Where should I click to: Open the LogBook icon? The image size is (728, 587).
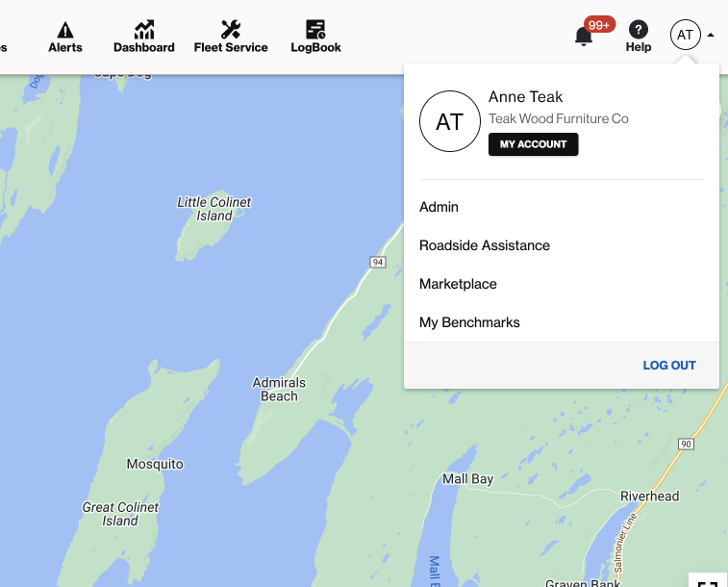click(315, 30)
